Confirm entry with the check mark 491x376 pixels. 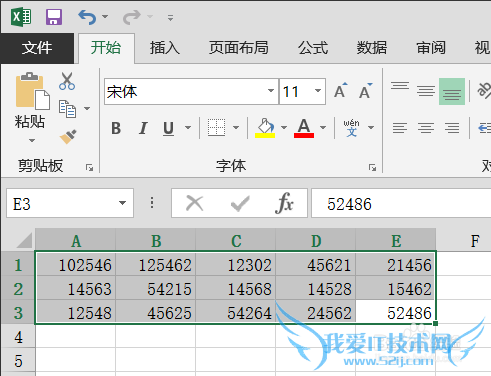pyautogui.click(x=240, y=203)
